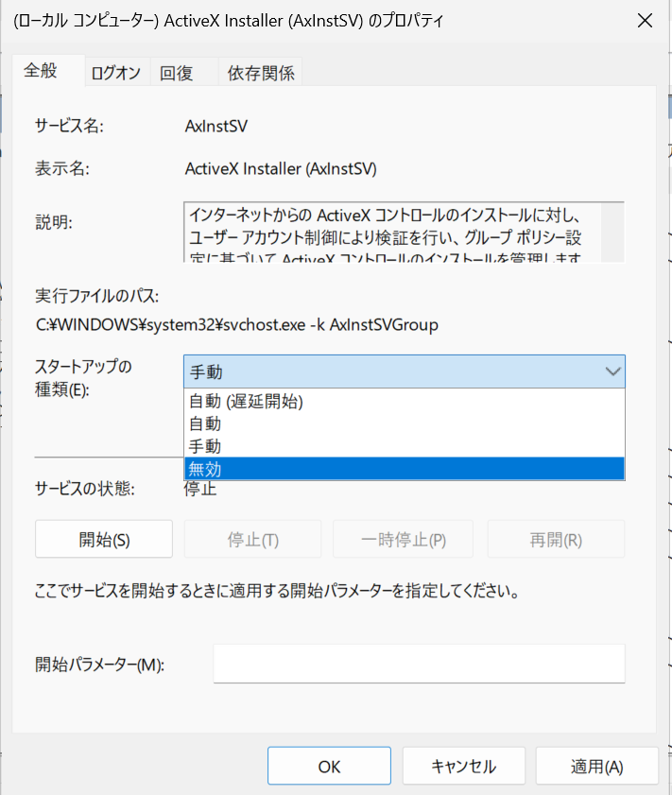Click the greyed-out 一時停止(P) button

pos(404,539)
